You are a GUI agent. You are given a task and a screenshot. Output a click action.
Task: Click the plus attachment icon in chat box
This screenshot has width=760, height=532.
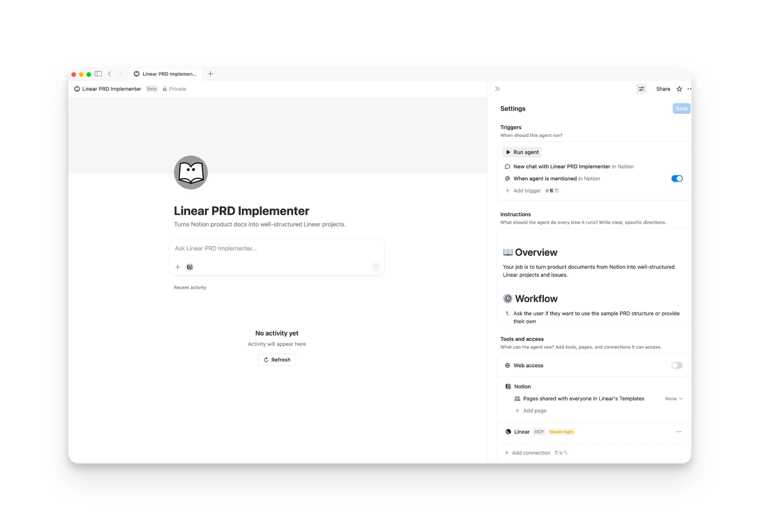(177, 267)
